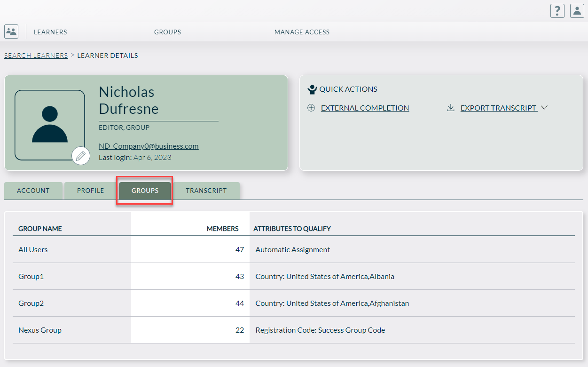Click the ND_Company0@business.com email link
The width and height of the screenshot is (588, 367).
(x=149, y=146)
